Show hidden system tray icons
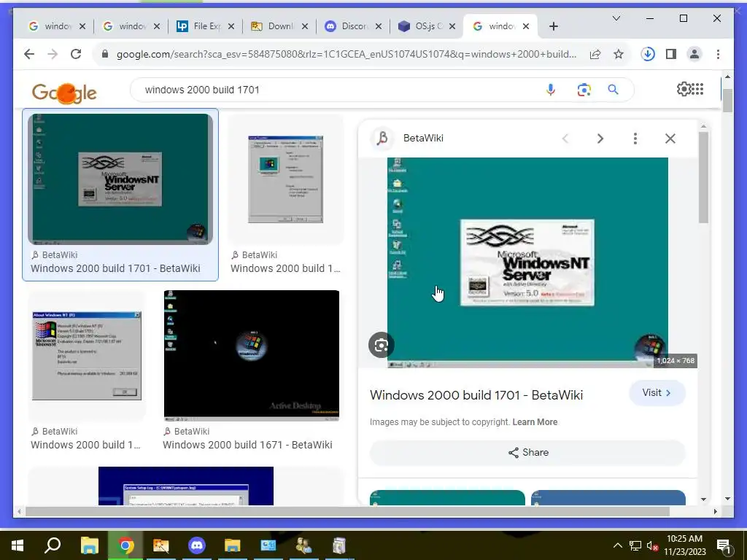 click(617, 545)
